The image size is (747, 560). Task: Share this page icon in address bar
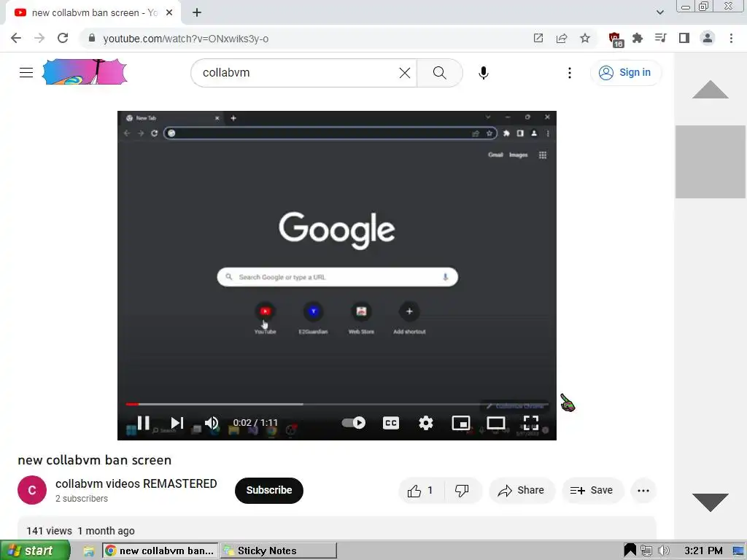(562, 38)
